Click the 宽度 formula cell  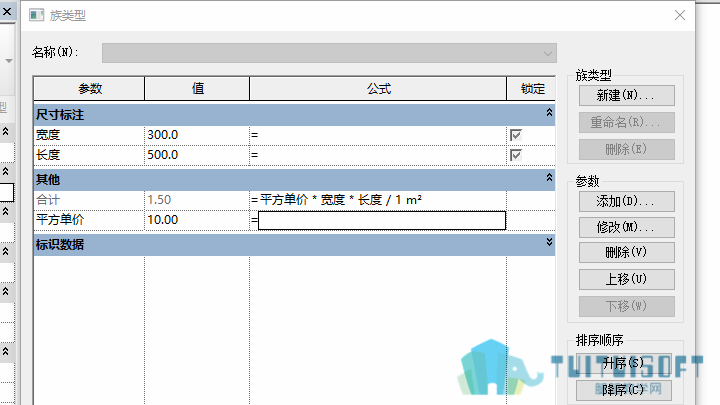coord(378,135)
